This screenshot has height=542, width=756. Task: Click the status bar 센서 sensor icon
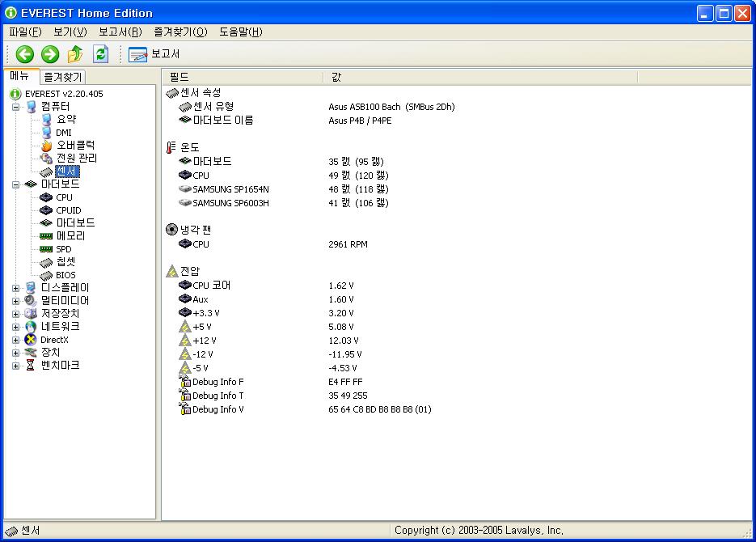11,531
